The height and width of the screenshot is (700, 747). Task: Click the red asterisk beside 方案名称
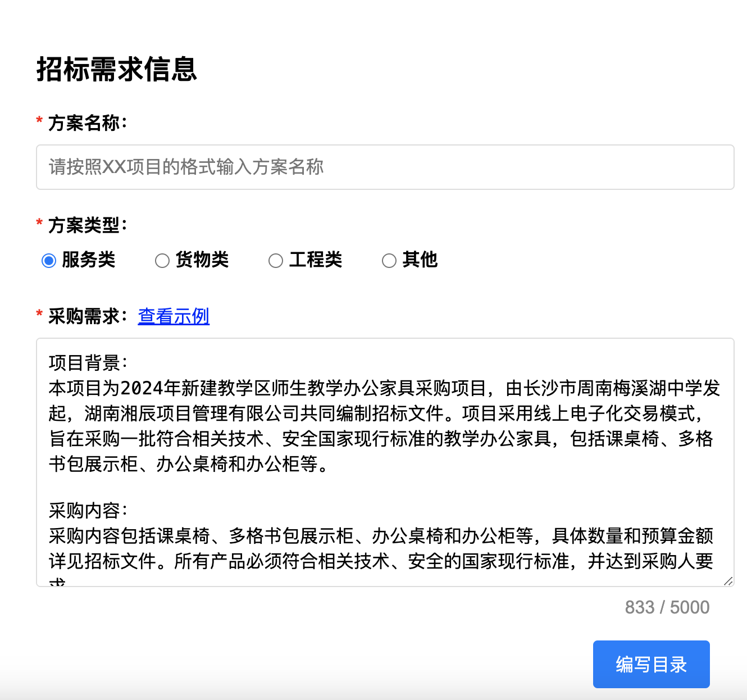[39, 120]
